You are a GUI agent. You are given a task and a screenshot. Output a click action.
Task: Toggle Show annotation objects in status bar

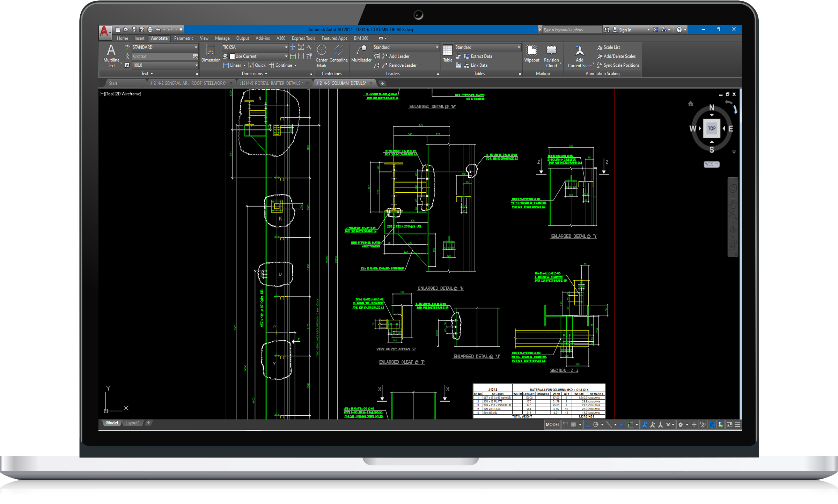point(645,425)
